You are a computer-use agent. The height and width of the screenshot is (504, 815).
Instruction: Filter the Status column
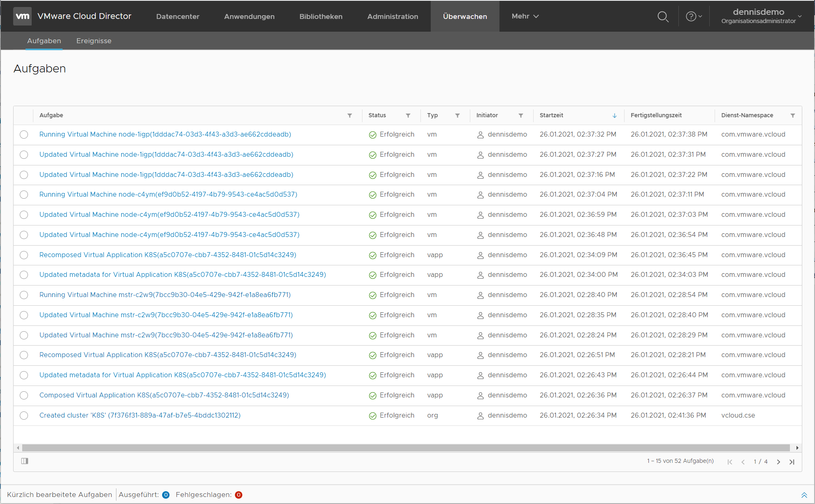408,116
